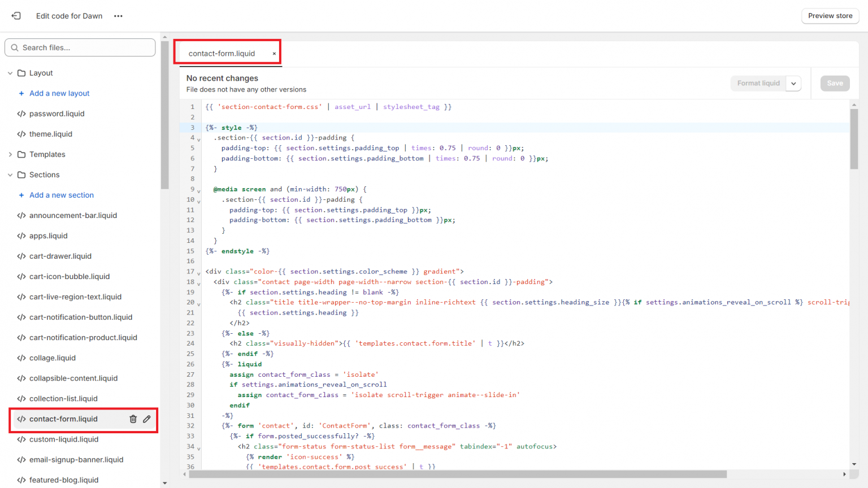Click the Sections folder icon
868x488 pixels.
21,175
